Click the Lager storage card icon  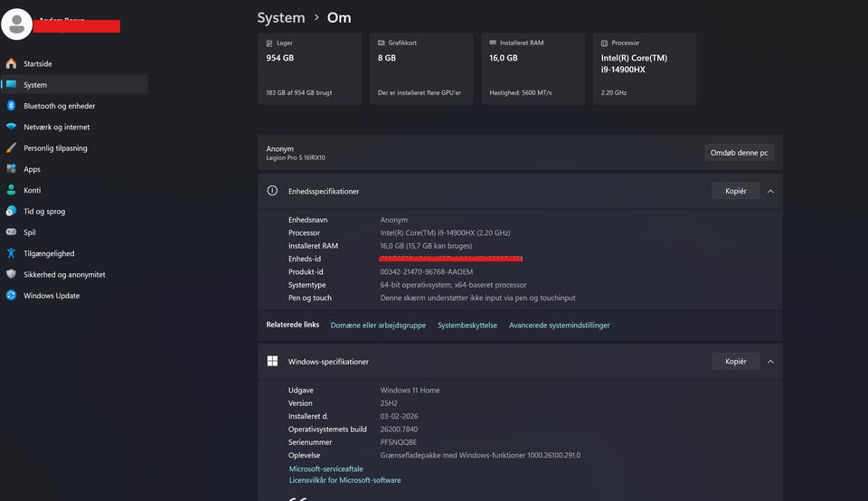coord(269,43)
